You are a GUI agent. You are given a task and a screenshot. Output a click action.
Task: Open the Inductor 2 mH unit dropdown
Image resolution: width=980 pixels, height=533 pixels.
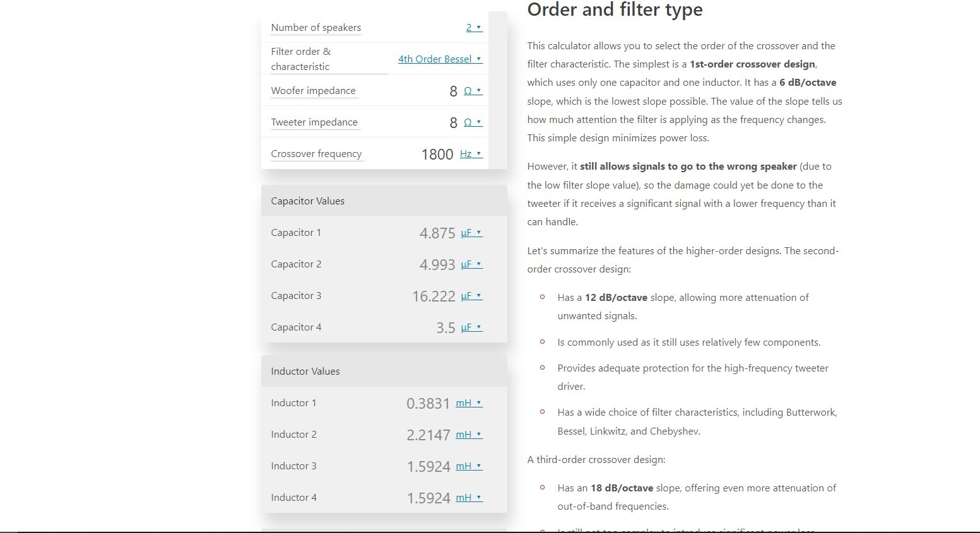point(469,435)
